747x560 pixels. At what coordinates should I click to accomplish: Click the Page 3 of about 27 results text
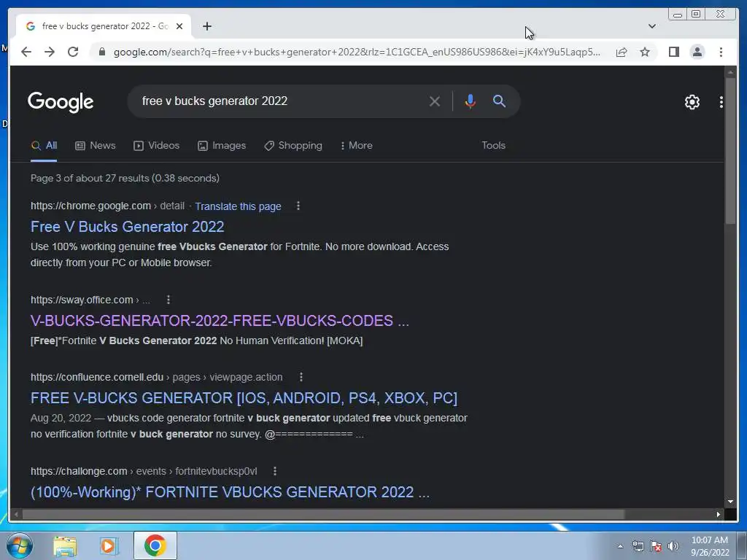coord(125,178)
